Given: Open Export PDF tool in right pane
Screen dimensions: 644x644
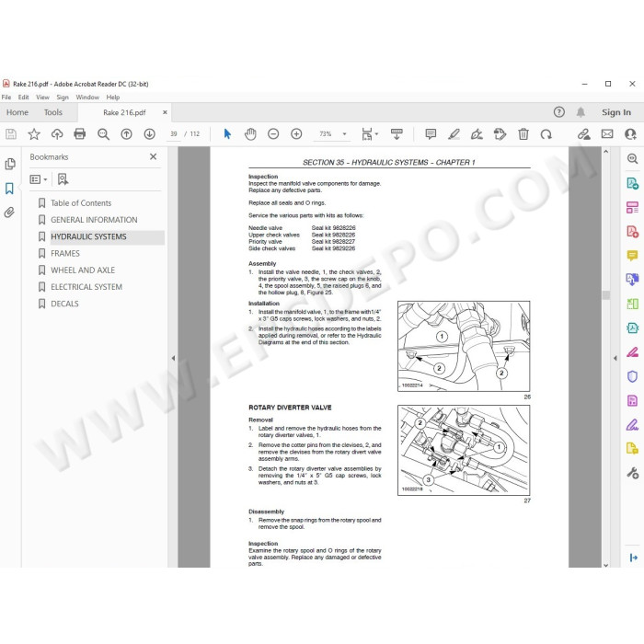Looking at the screenshot, I should (633, 183).
